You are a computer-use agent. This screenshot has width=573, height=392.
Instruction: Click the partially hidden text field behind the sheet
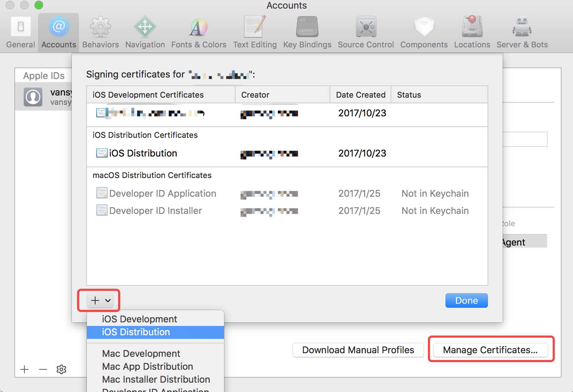click(x=525, y=139)
